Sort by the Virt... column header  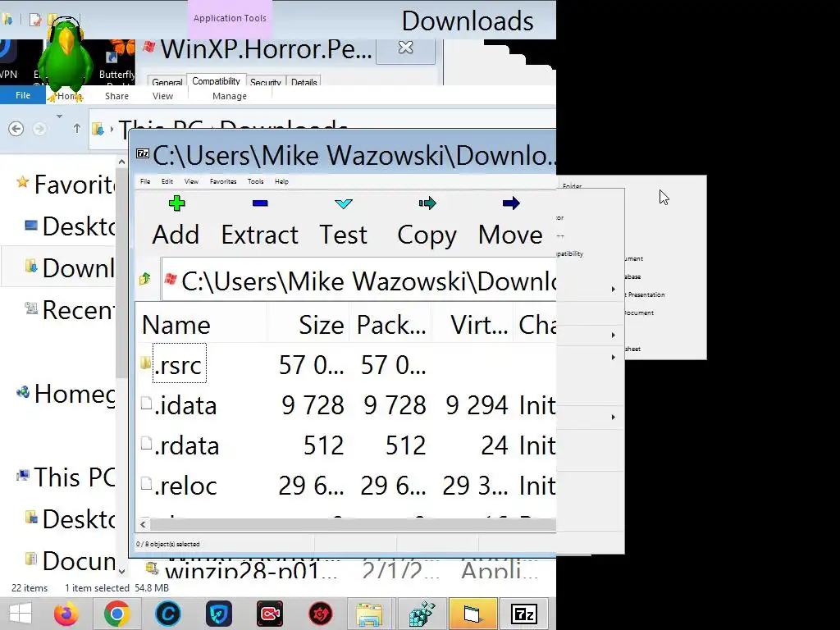(x=472, y=325)
